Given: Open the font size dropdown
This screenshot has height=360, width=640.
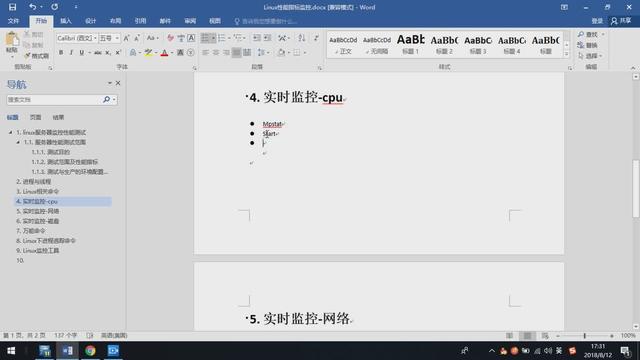Looking at the screenshot, I should 117,38.
